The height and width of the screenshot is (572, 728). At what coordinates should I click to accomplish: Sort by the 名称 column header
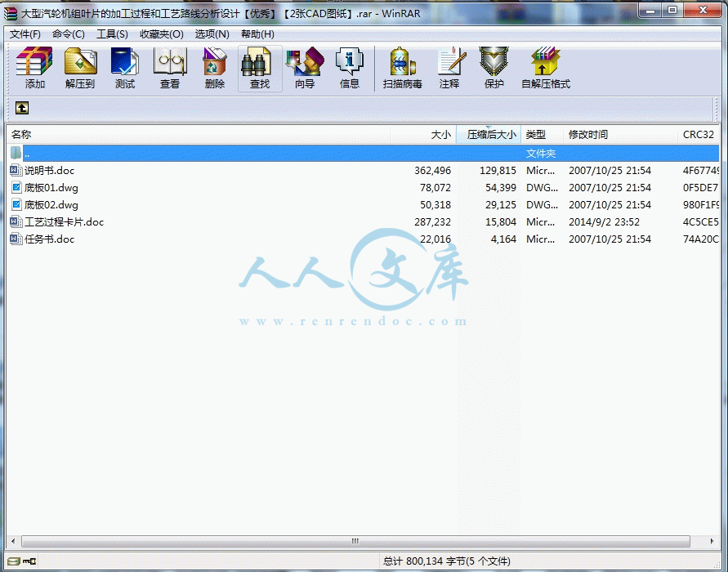pyautogui.click(x=199, y=135)
